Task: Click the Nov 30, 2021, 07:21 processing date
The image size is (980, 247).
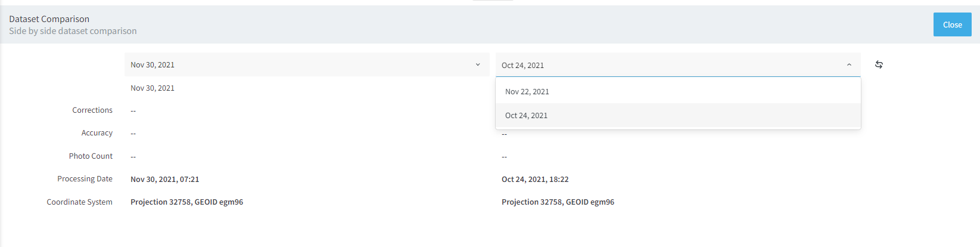Action: pyautogui.click(x=165, y=180)
